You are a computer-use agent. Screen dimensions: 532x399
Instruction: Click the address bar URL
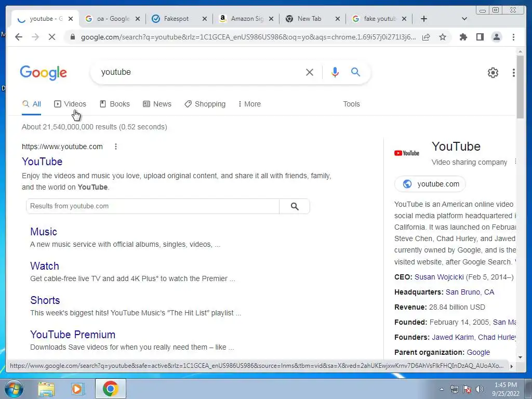pyautogui.click(x=248, y=37)
